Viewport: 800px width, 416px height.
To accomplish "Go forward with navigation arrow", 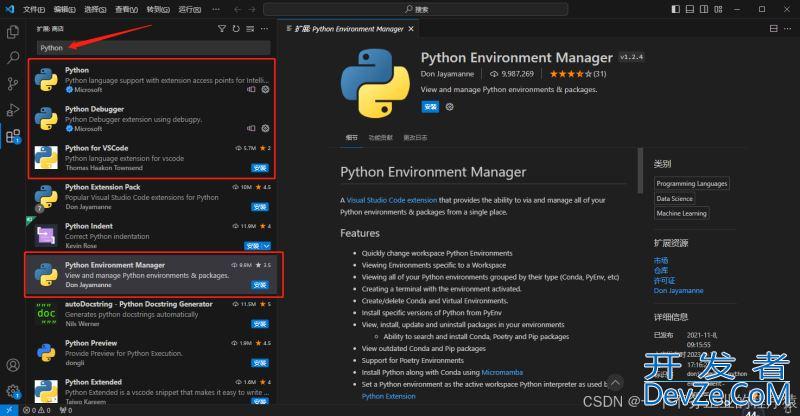I will pyautogui.click(x=252, y=9).
